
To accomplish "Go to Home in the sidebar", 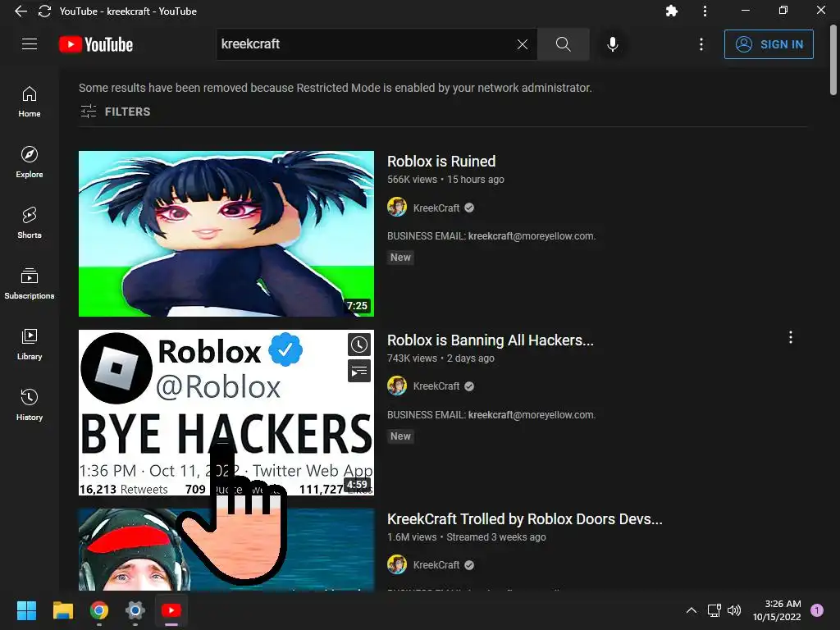I will 30,102.
